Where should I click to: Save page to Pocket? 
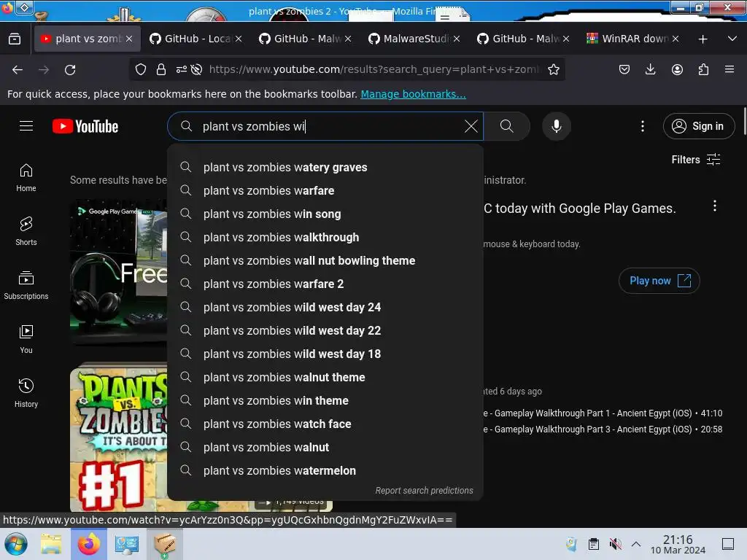(624, 69)
